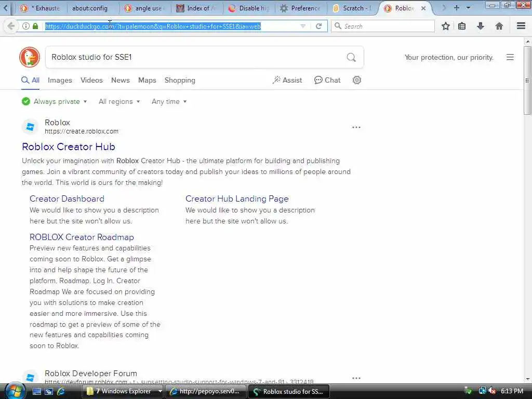Open the browser hamburger menu
Viewport: 532px width, 399px height.
(x=521, y=26)
